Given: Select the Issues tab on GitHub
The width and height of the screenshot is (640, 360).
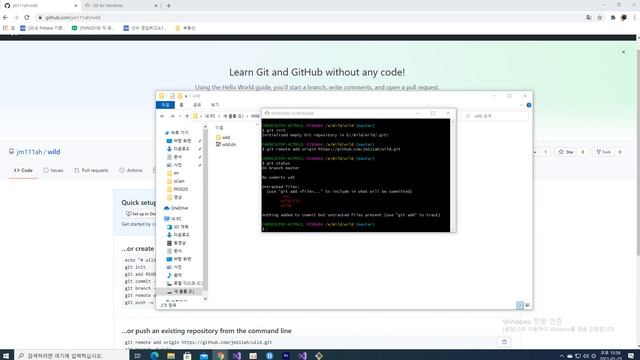Looking at the screenshot, I should [53, 170].
